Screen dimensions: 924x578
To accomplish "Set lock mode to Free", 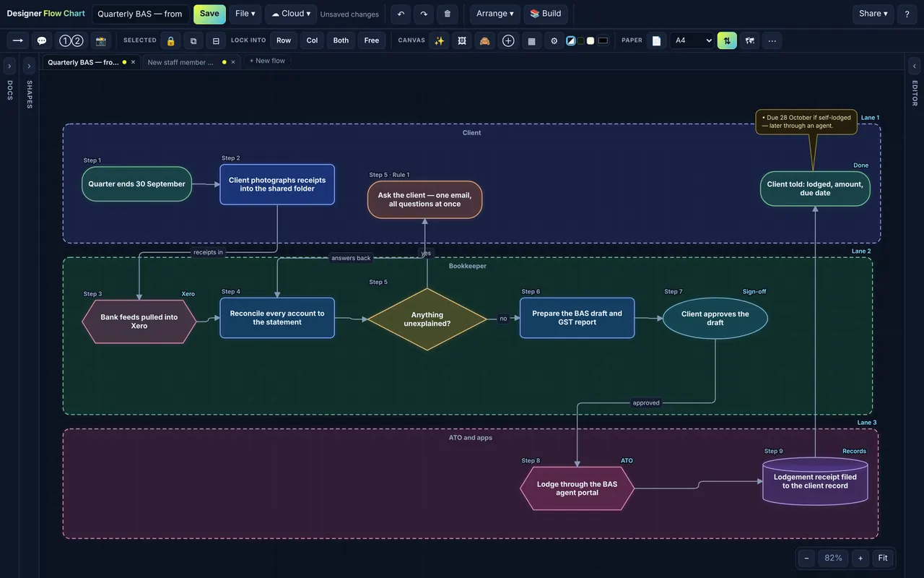I will (372, 40).
